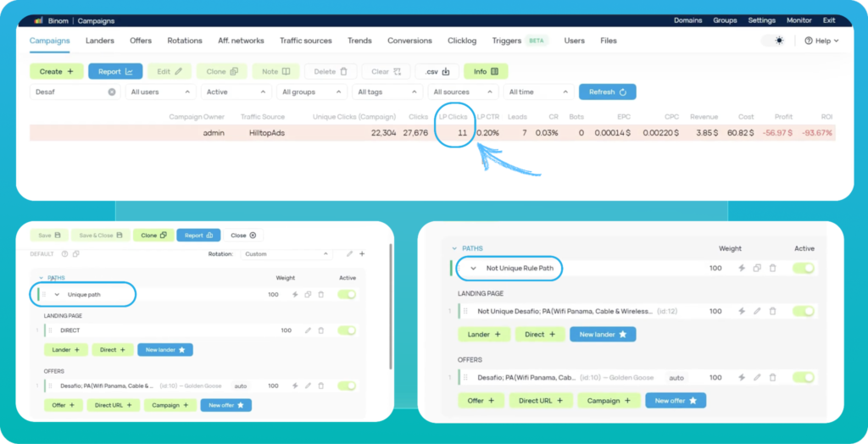Edit the Golden Goose offer under Unique path
The width and height of the screenshot is (868, 444).
tap(308, 386)
